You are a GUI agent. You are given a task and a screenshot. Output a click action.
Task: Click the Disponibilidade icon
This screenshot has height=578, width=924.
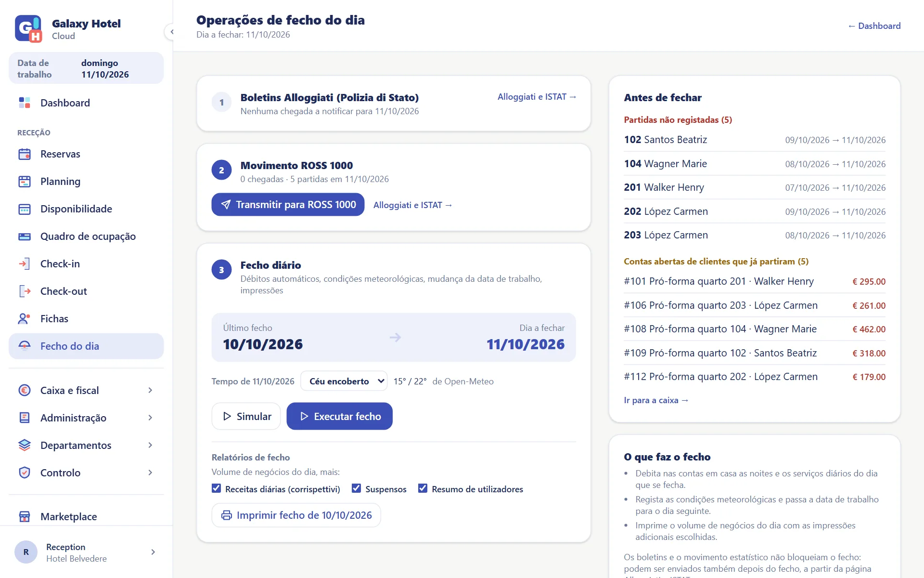tap(25, 209)
